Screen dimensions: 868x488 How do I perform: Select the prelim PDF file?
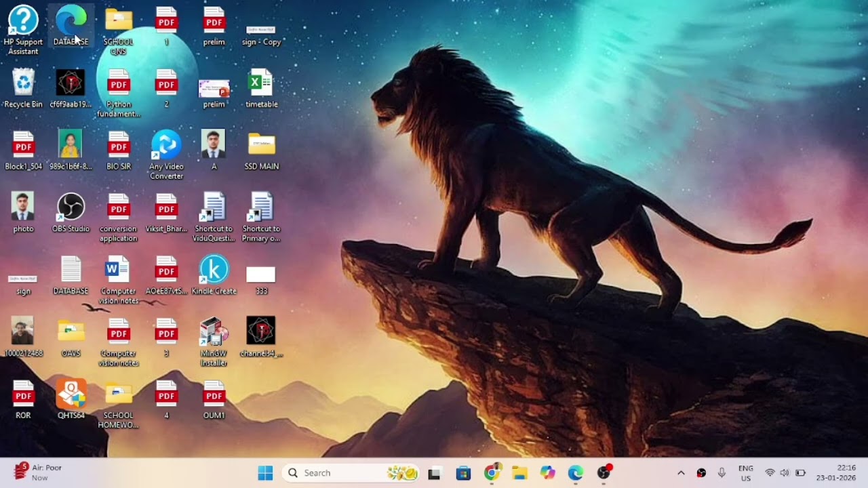point(214,26)
